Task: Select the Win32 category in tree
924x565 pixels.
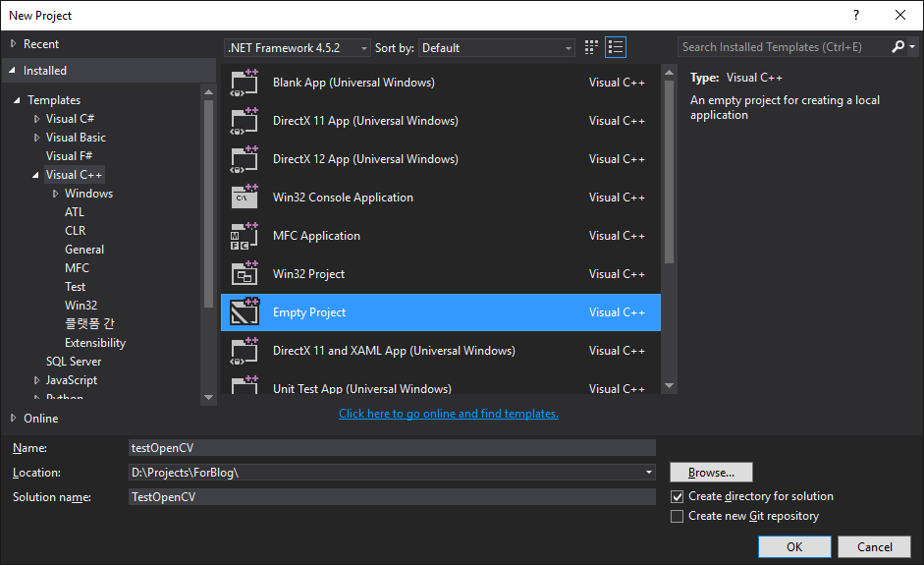Action: pyautogui.click(x=81, y=306)
